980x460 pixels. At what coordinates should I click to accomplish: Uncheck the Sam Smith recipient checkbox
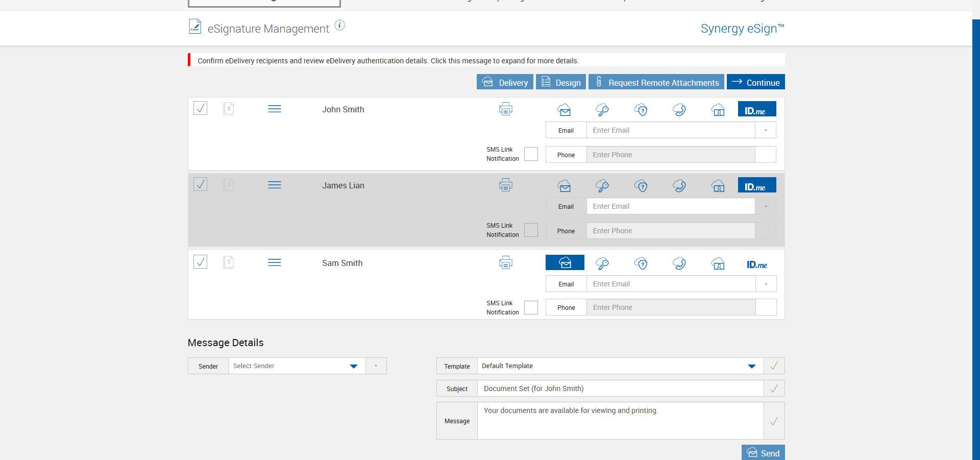200,262
